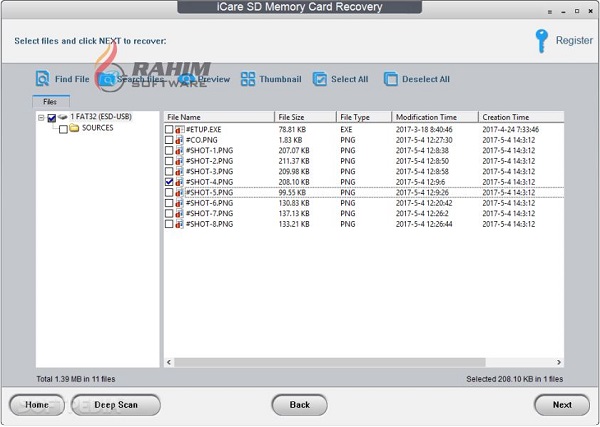Image resolution: width=600 pixels, height=427 pixels.
Task: Open the title bar menu lines icon
Action: coord(550,12)
